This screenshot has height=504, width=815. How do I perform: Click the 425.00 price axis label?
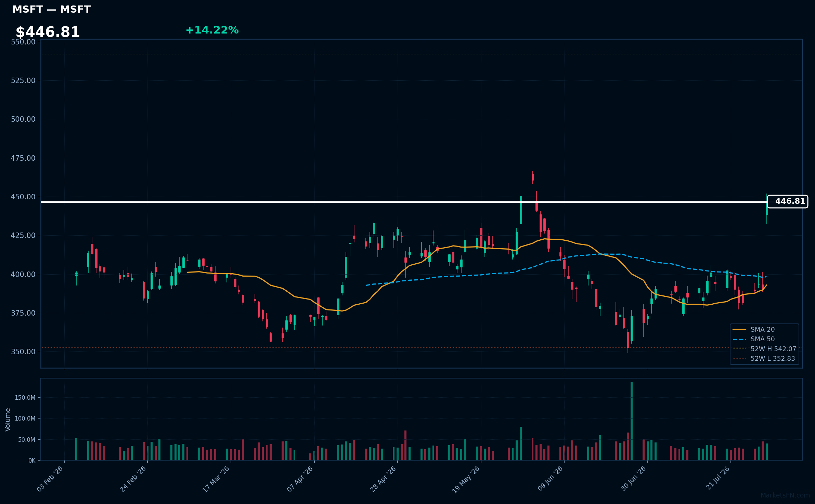pyautogui.click(x=23, y=235)
